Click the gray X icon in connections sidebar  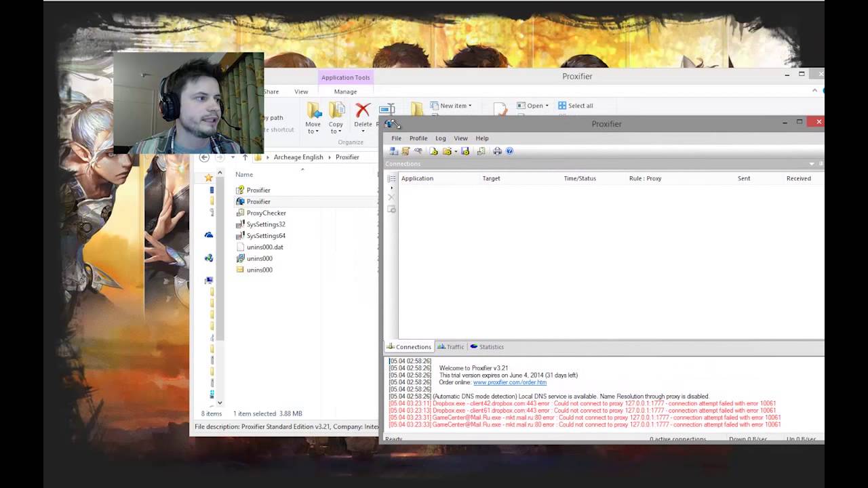tap(391, 197)
